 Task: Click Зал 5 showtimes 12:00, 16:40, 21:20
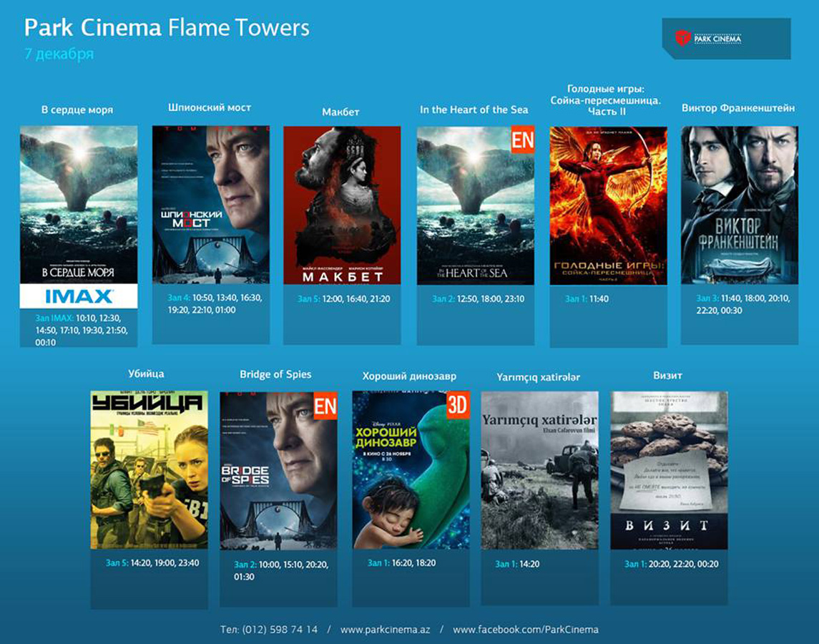[343, 299]
